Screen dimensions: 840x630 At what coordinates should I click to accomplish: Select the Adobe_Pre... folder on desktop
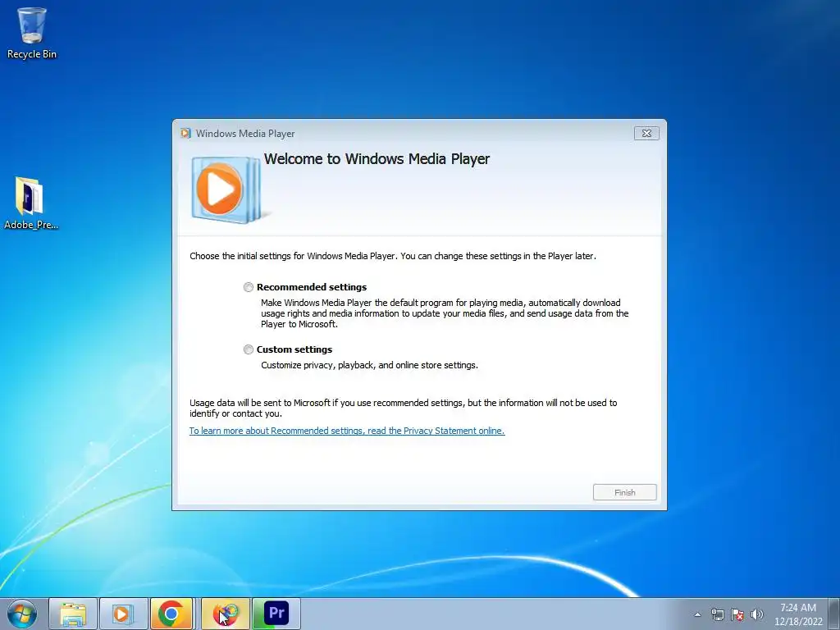[30, 204]
